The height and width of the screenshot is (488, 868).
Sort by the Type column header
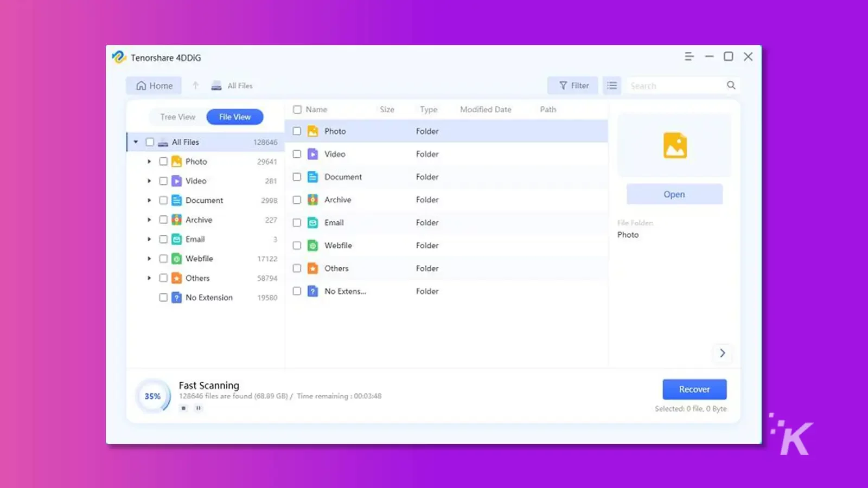429,110
